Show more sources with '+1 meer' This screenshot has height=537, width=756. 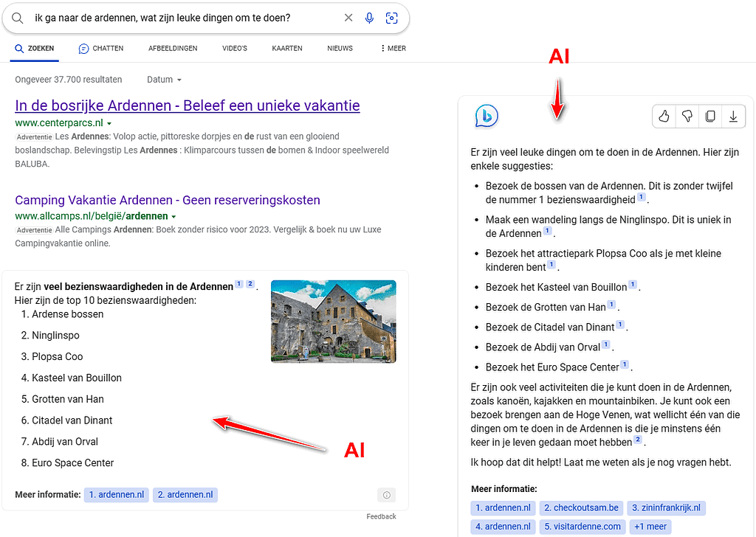(x=650, y=527)
